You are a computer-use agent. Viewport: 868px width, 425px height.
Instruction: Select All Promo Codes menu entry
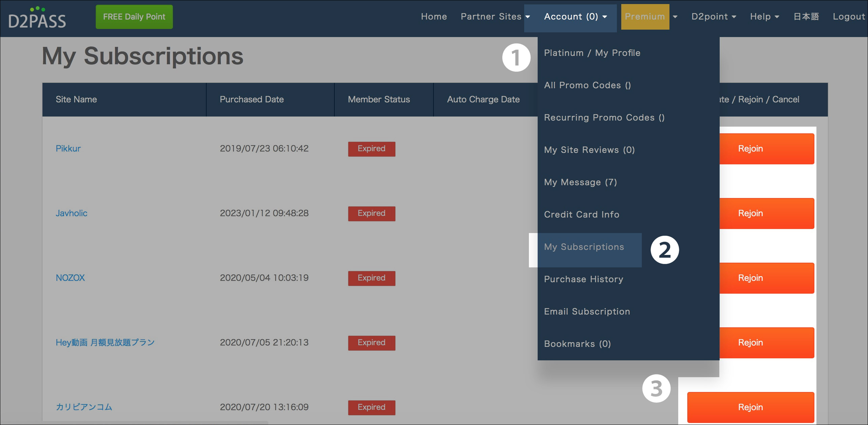tap(587, 85)
